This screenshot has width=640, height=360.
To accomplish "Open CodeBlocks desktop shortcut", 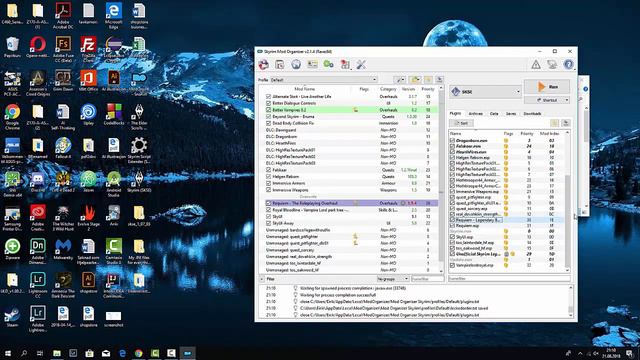I will tap(113, 114).
